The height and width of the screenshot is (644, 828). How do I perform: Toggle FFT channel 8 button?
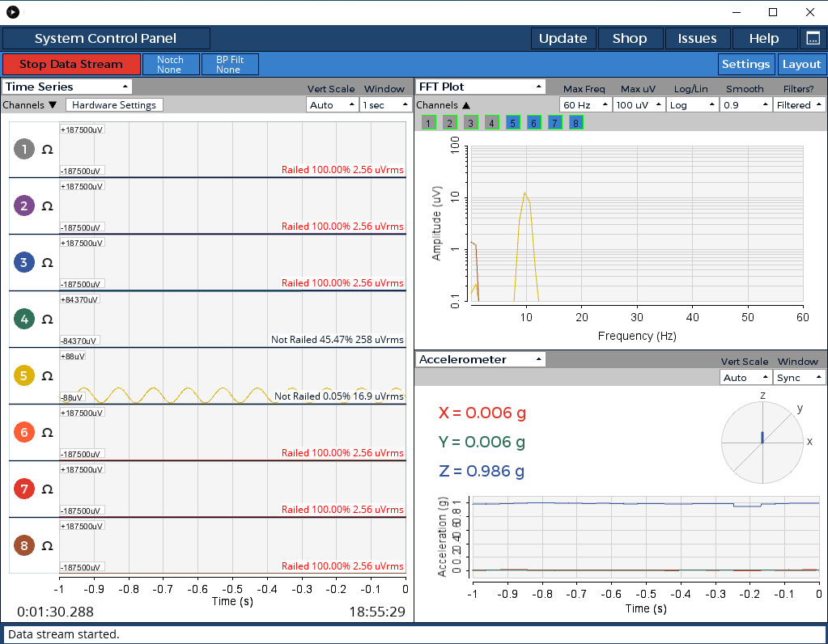point(575,123)
